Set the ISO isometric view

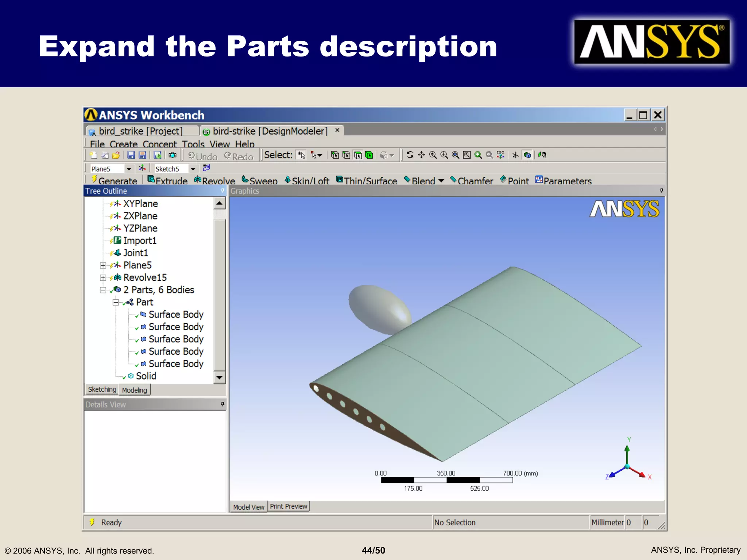500,155
